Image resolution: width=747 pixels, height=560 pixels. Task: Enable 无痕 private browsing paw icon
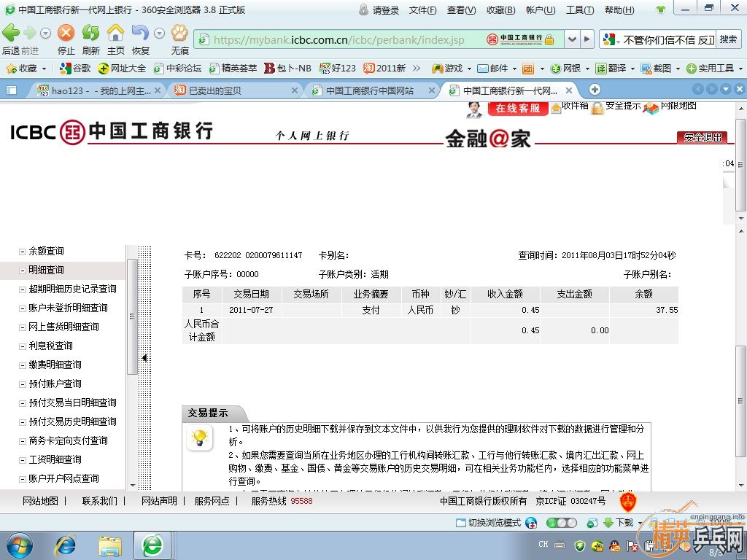179,34
